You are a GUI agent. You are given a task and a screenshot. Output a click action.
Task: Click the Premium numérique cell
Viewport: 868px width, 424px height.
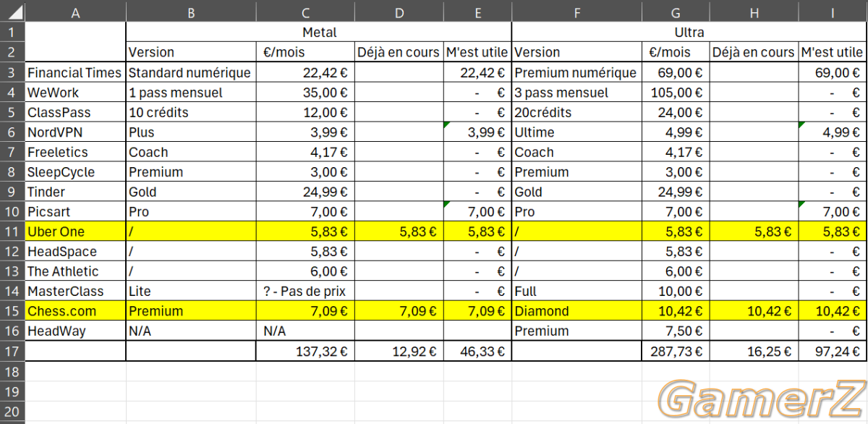(576, 72)
